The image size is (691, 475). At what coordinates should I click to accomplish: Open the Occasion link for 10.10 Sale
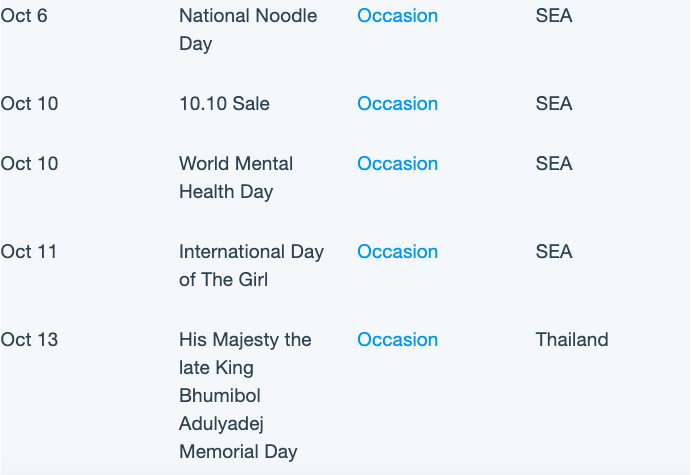pos(397,104)
